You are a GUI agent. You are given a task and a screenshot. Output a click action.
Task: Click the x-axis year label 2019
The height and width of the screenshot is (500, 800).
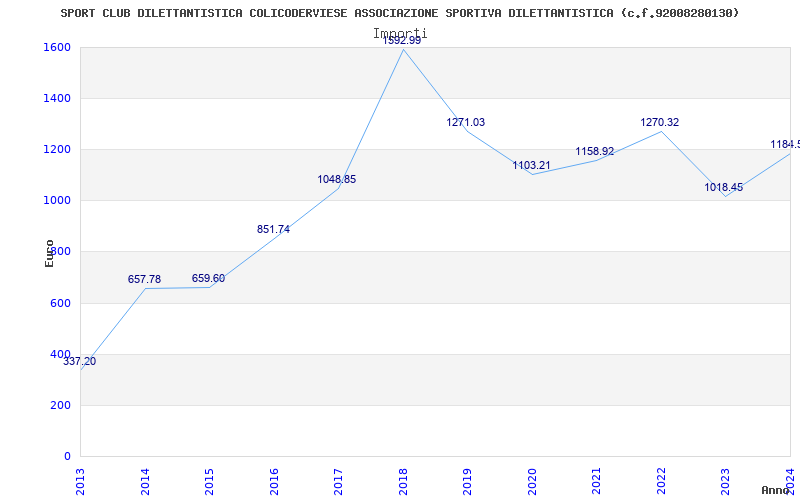tap(468, 481)
